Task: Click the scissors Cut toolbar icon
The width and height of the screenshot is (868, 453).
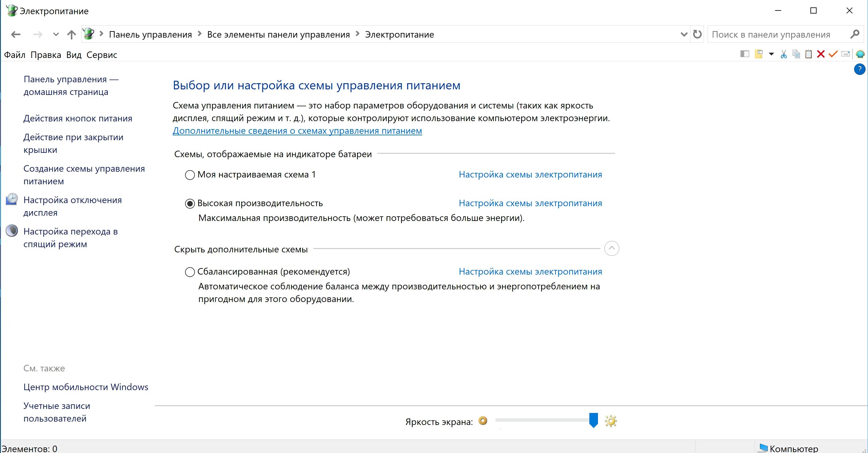Action: tap(783, 54)
